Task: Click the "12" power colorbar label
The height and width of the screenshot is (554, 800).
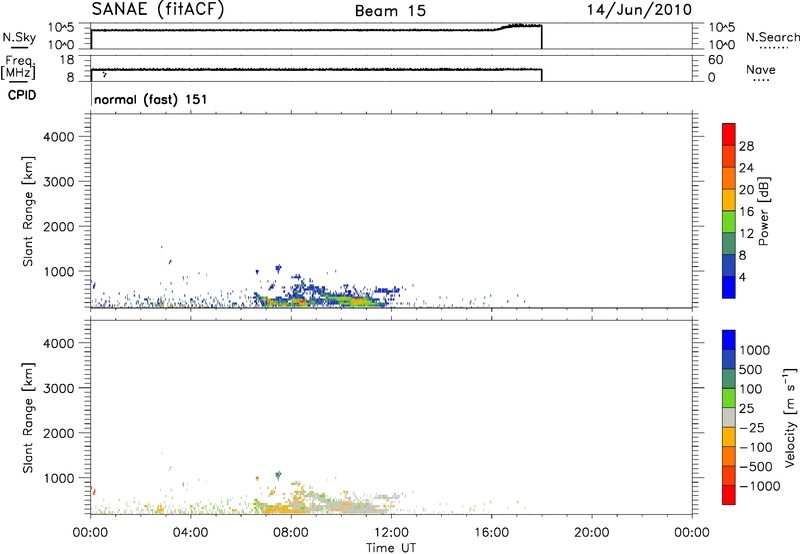Action: click(746, 234)
